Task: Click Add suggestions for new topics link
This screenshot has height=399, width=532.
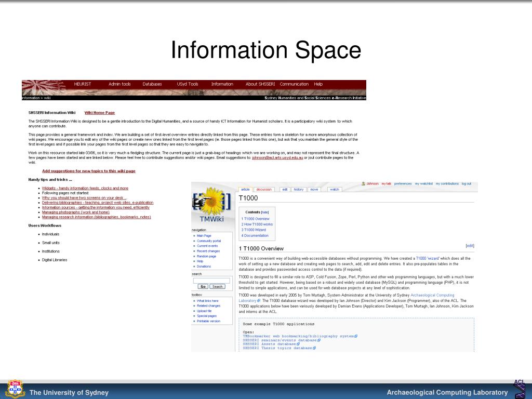Action: coord(88,171)
